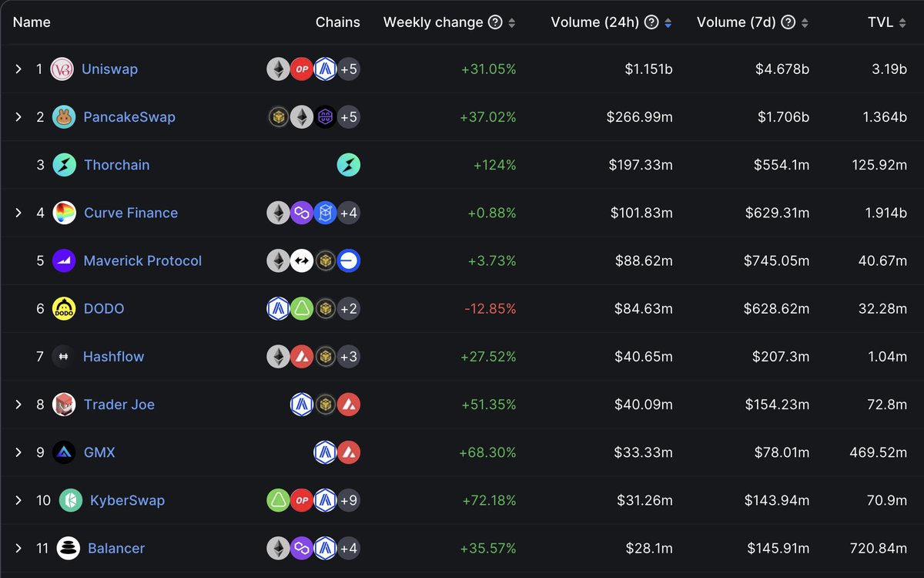Click Avalanche chain icon in Hashflow row

[x=302, y=357]
